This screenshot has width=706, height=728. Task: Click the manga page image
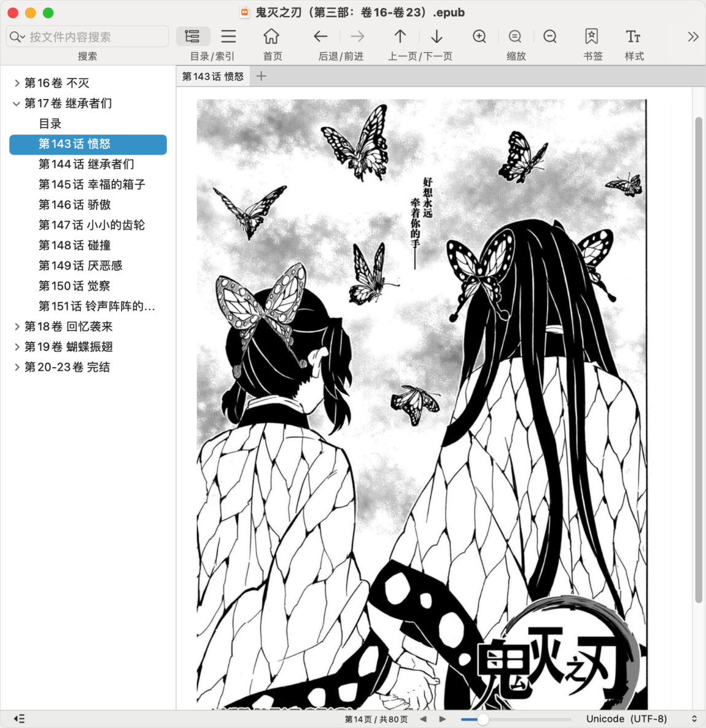(x=422, y=404)
